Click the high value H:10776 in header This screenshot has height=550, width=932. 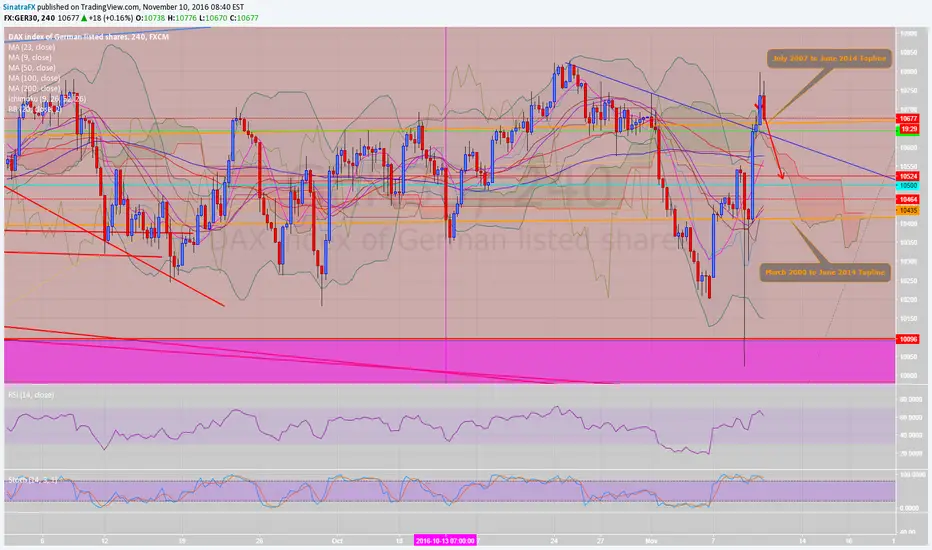[x=181, y=18]
